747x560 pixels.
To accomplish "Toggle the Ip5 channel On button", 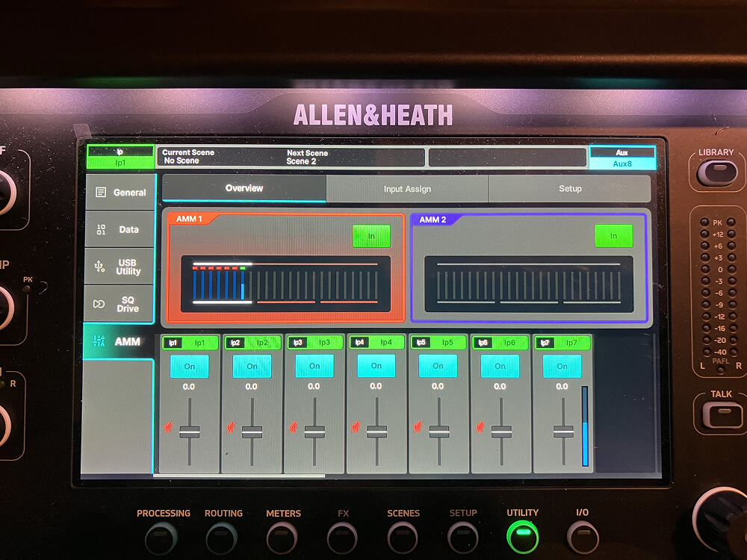I will pos(438,366).
